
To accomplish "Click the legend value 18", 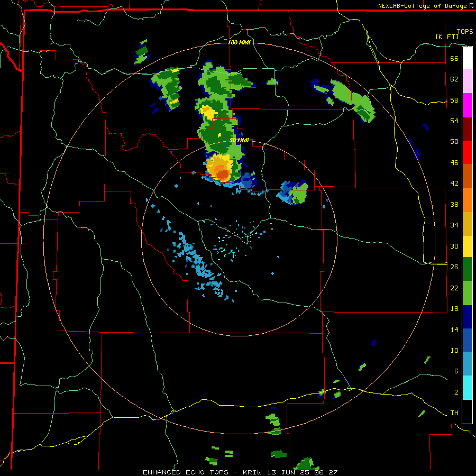I will tap(454, 309).
